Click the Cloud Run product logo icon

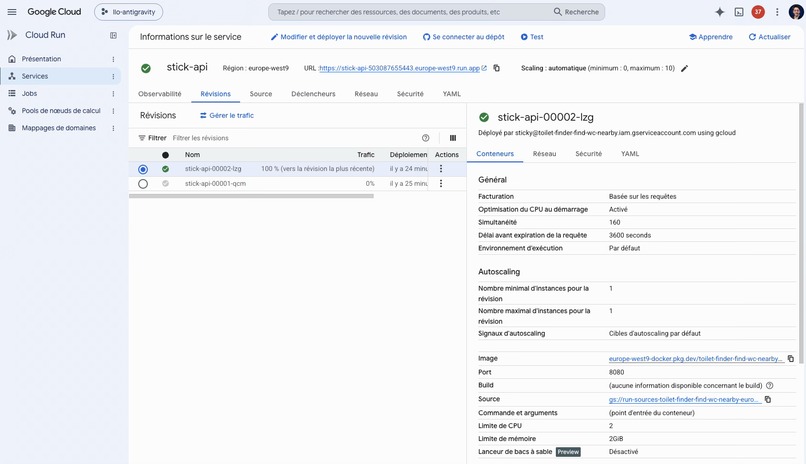[12, 35]
